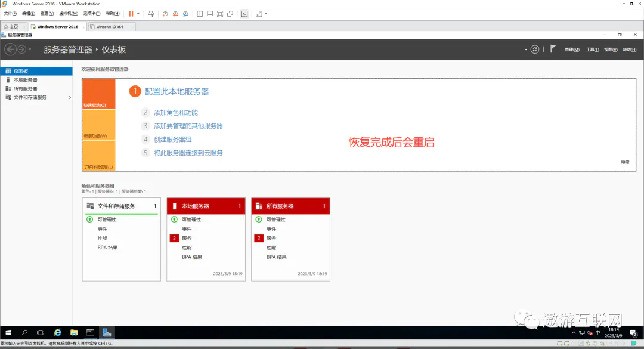Open the guest Start menu button

[8, 332]
